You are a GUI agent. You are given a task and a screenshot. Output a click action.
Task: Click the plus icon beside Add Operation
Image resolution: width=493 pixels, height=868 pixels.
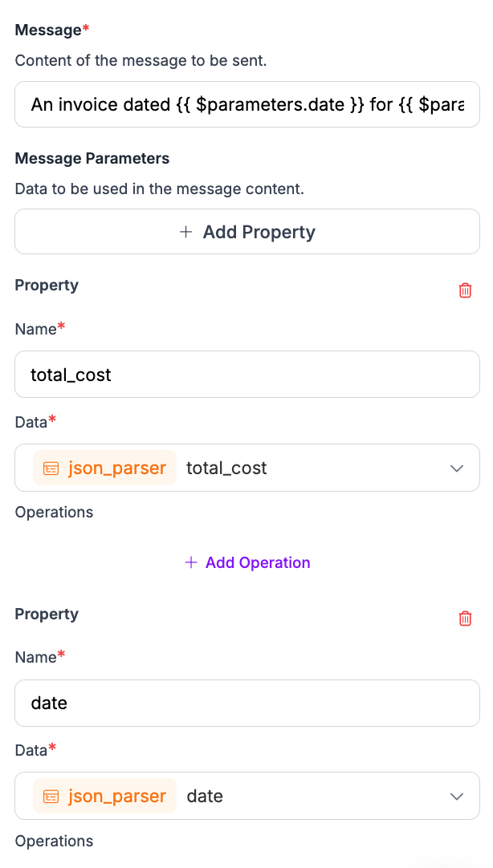(x=191, y=562)
